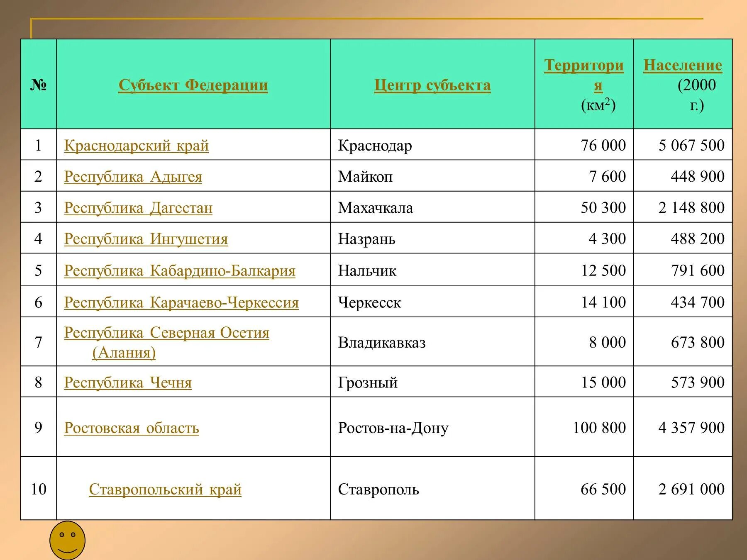
Task: Select the Ростов-на-Дону cell
Action: 432,427
